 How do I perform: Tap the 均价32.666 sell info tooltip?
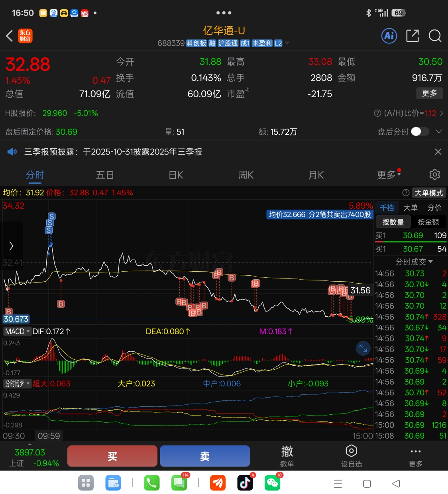click(320, 215)
